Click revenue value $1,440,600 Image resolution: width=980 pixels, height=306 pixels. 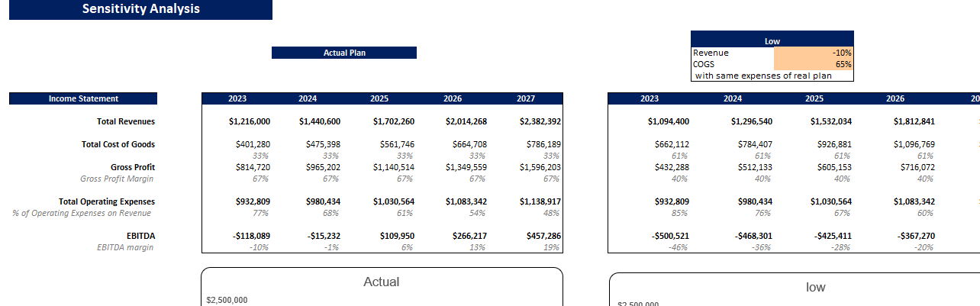point(320,121)
